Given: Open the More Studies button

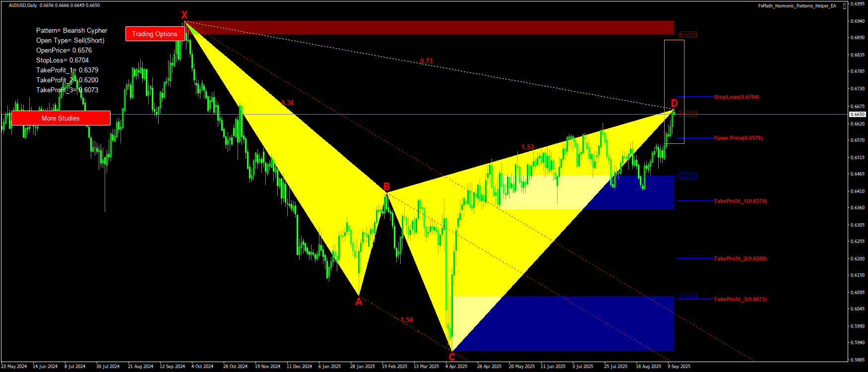Looking at the screenshot, I should click(61, 118).
